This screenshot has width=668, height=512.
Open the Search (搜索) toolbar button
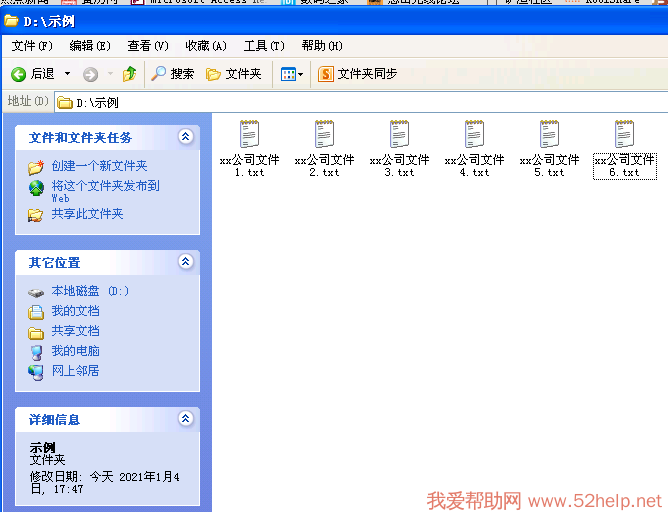(172, 74)
